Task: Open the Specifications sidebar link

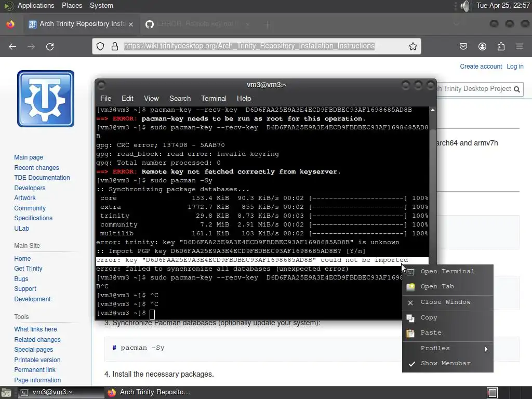Action: point(33,218)
